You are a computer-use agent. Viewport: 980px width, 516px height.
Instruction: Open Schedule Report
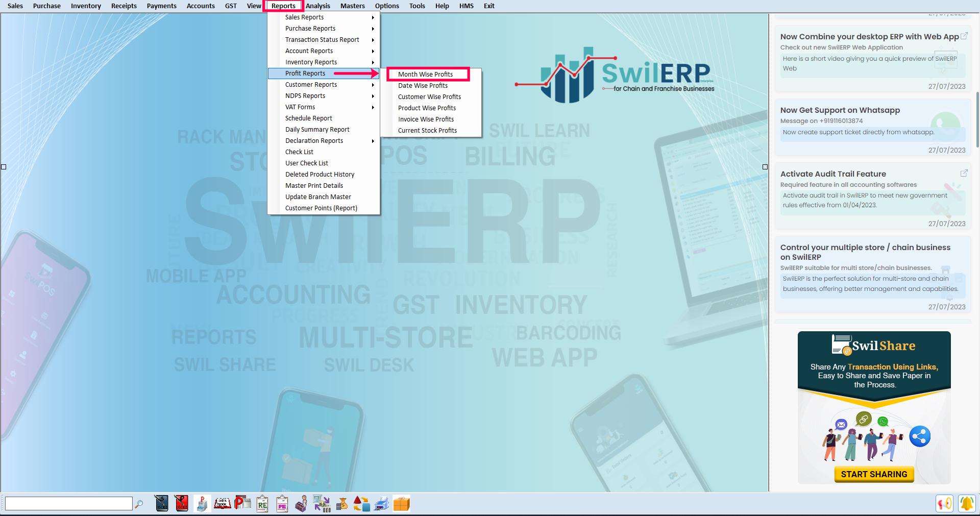tap(324, 118)
